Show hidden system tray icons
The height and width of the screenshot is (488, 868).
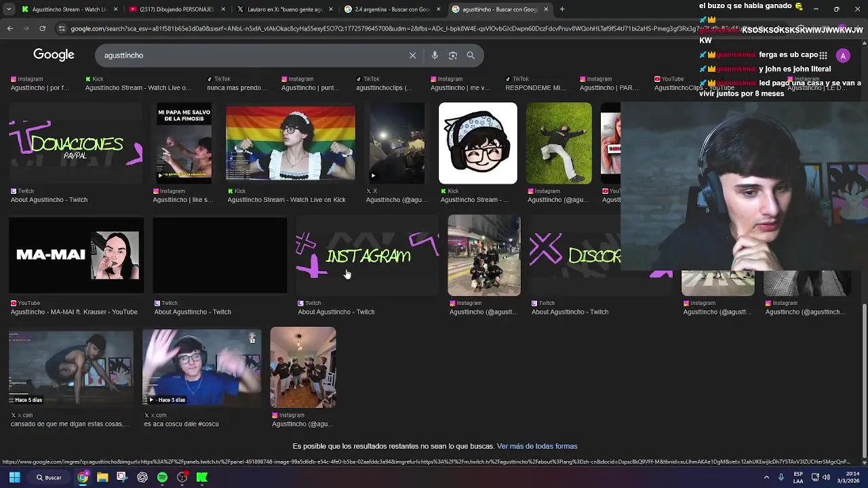tap(767, 477)
